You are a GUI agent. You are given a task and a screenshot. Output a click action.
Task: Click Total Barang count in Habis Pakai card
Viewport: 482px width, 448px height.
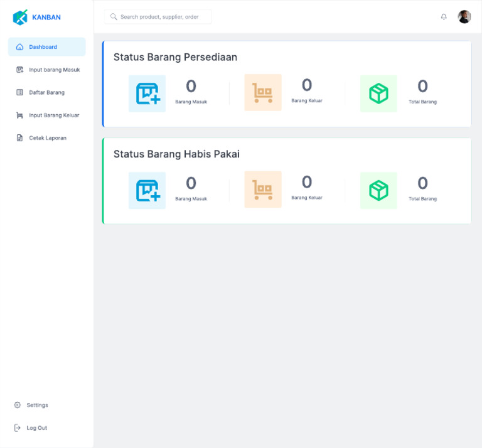coord(422,183)
